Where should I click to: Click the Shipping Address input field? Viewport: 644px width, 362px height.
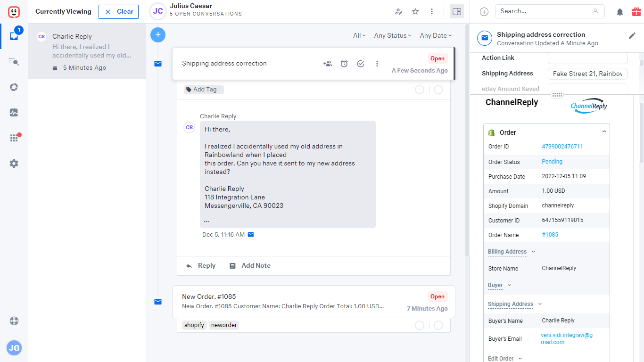(587, 74)
